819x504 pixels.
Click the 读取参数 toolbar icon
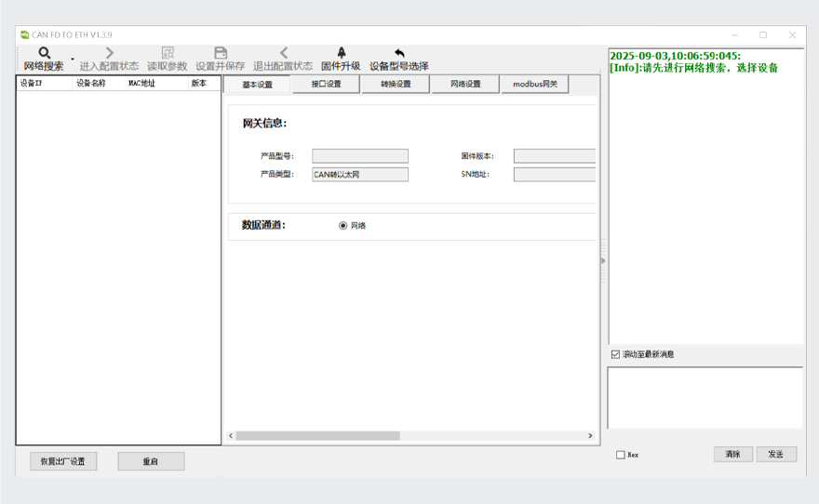[168, 54]
